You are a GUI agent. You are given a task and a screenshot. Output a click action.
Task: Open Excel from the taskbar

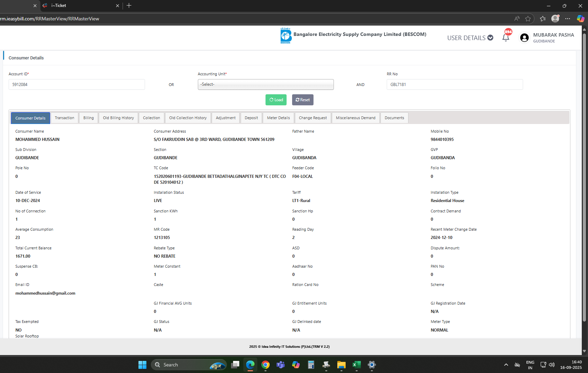356,365
